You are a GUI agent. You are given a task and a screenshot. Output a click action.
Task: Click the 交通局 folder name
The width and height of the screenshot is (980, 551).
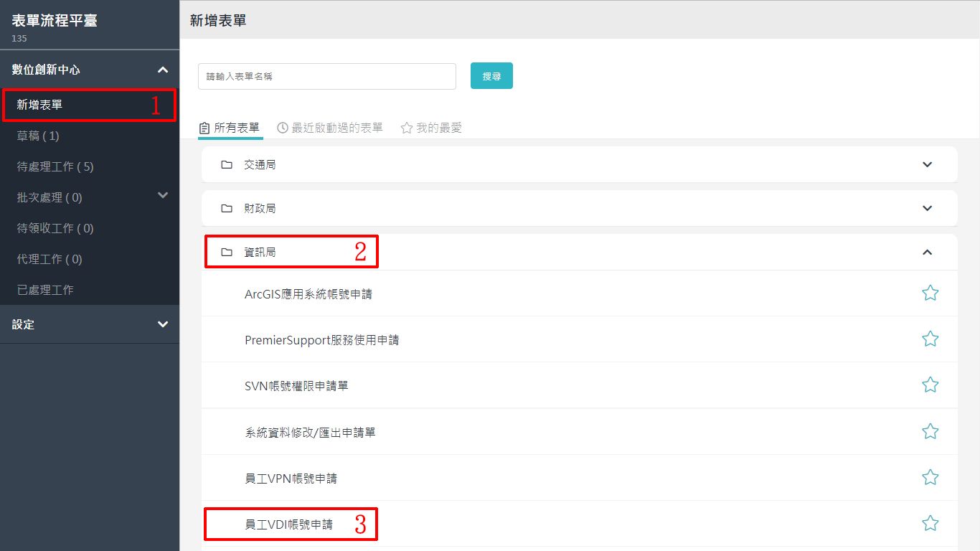260,164
